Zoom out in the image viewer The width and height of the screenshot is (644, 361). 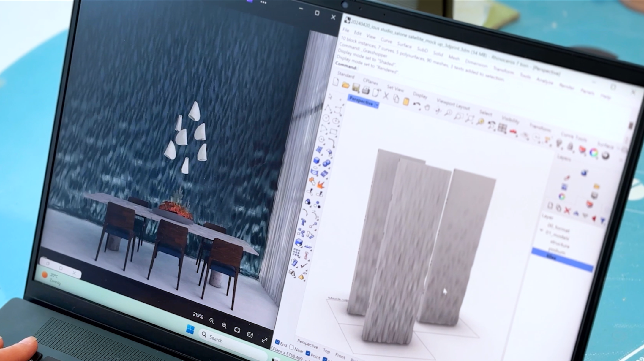(x=211, y=321)
